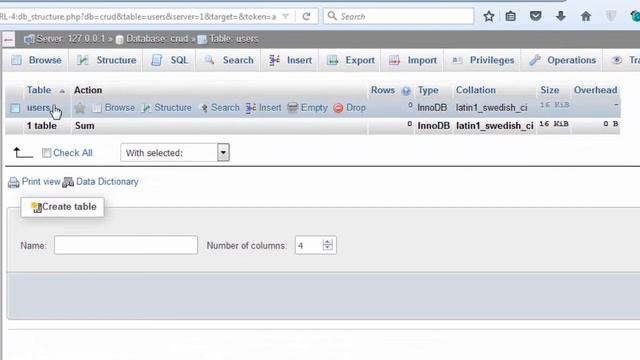The image size is (640, 360).
Task: Open the With selected dropdown
Action: [x=175, y=153]
